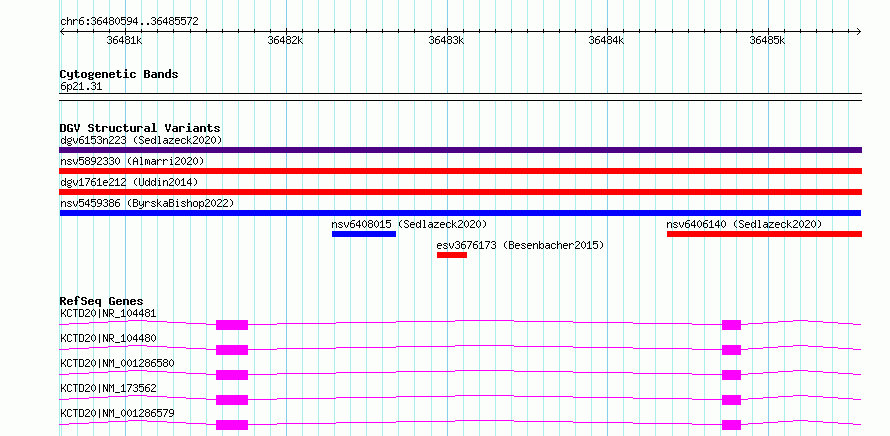Screen dimensions: 890x436
Task: Click the Cytogenetic Bands track title
Action: click(x=119, y=74)
